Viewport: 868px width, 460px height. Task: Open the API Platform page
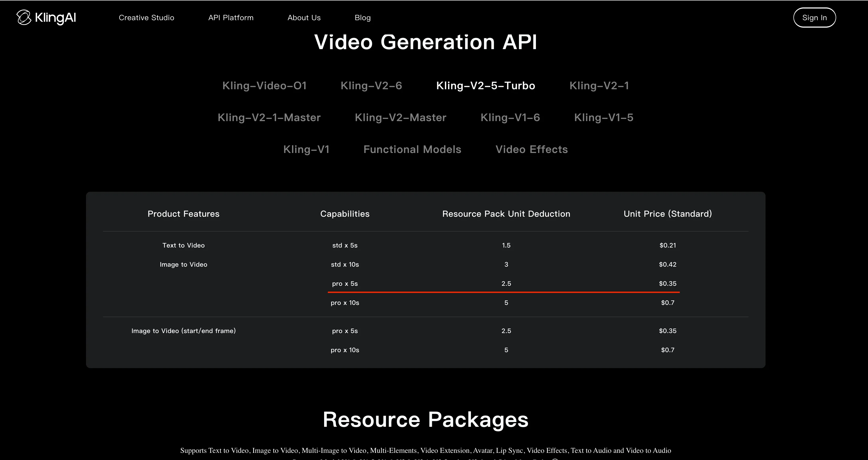[231, 18]
